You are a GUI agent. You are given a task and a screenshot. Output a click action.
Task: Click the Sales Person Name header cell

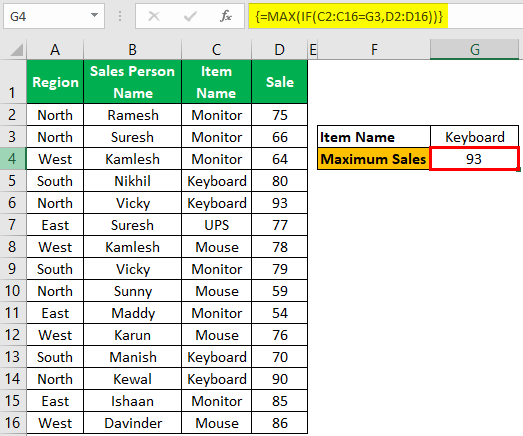132,82
